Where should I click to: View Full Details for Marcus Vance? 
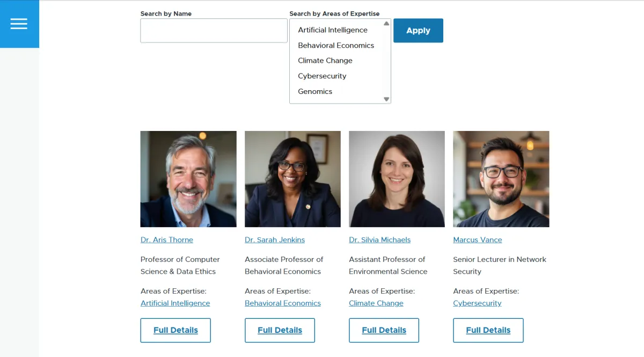tap(488, 330)
